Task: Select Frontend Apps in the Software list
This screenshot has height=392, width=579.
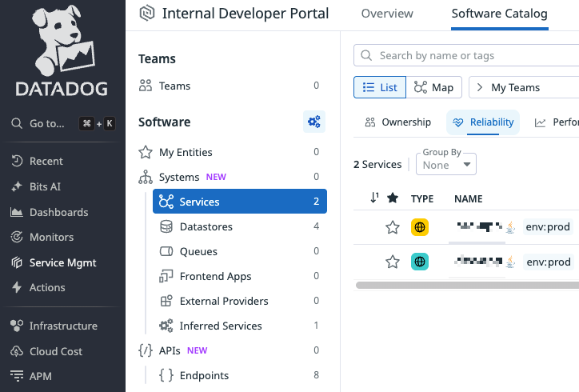Action: point(240,276)
